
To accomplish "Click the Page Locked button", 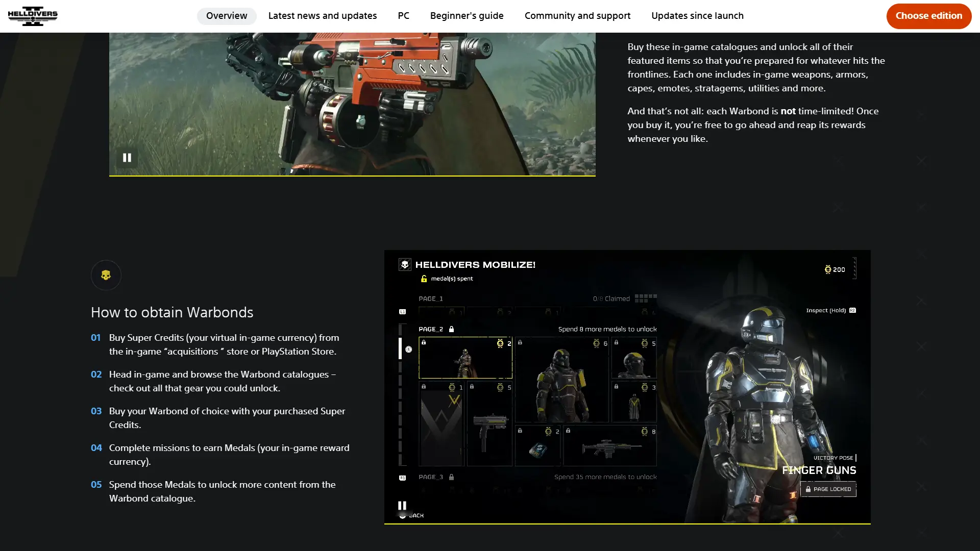I will [x=828, y=489].
